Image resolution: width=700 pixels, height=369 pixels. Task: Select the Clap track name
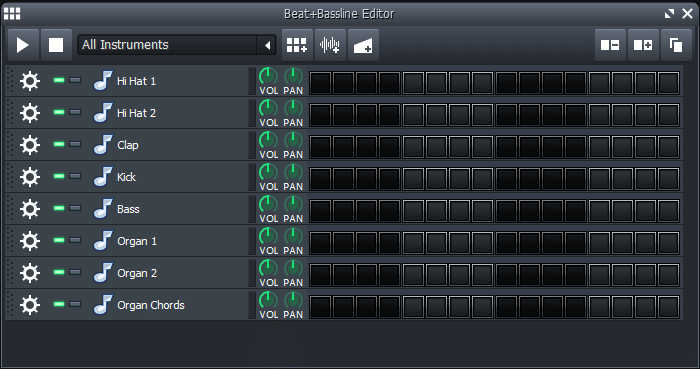coord(128,145)
